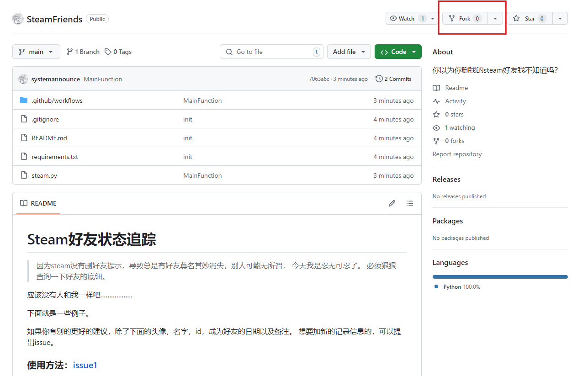This screenshot has width=588, height=376.
Task: Open the 1 watching link in About
Action: (460, 127)
